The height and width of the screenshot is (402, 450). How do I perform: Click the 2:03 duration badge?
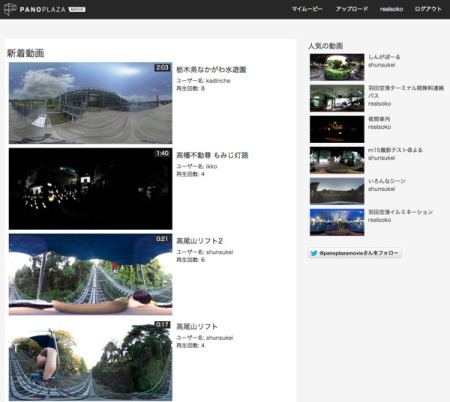pos(162,67)
